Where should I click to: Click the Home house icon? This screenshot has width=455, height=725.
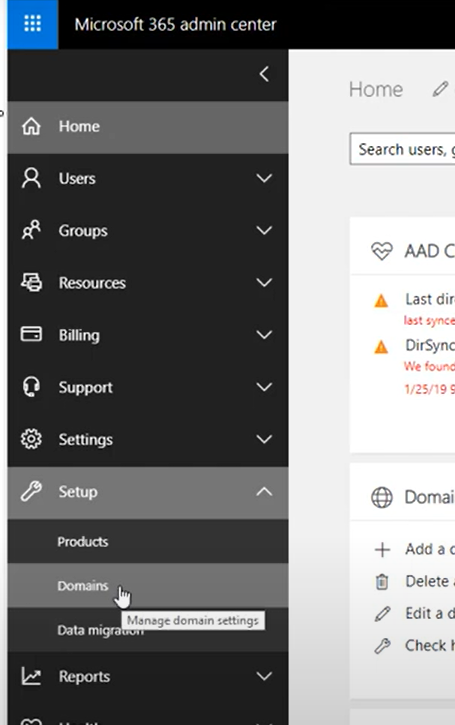(x=31, y=126)
